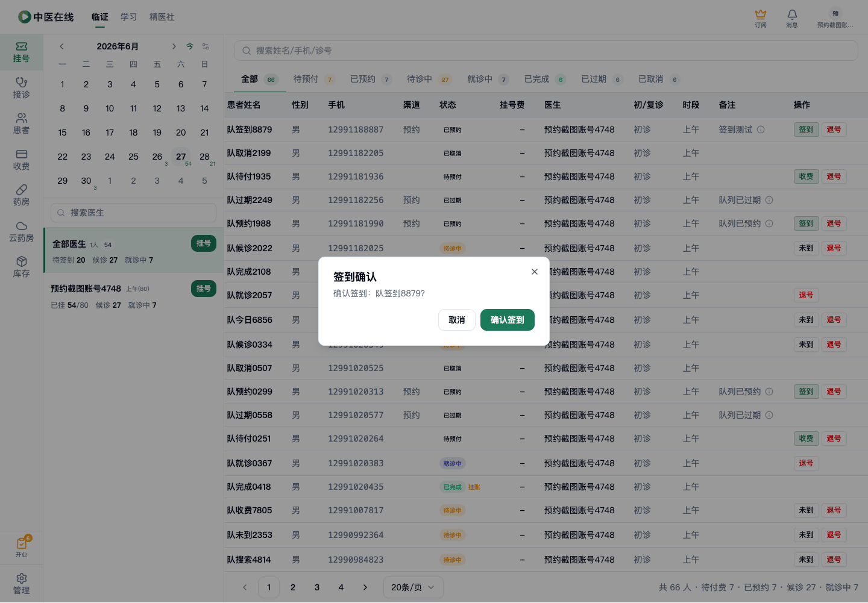
Task: Open 收费 in left sidebar
Action: click(x=21, y=160)
